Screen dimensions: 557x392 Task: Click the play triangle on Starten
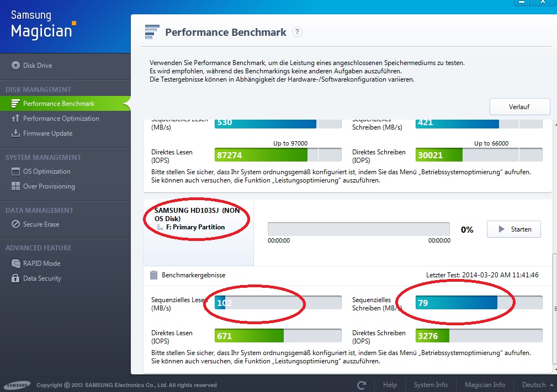tap(501, 229)
